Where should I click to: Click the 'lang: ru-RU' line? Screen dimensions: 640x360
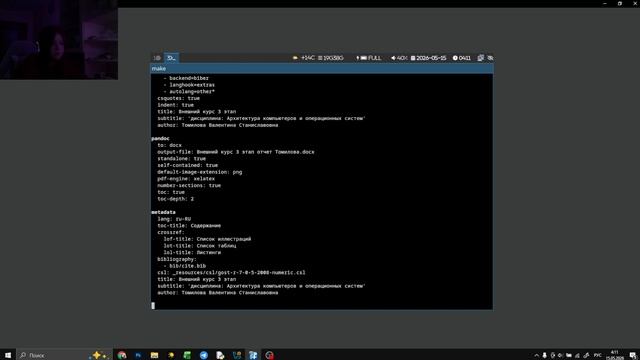(x=174, y=219)
